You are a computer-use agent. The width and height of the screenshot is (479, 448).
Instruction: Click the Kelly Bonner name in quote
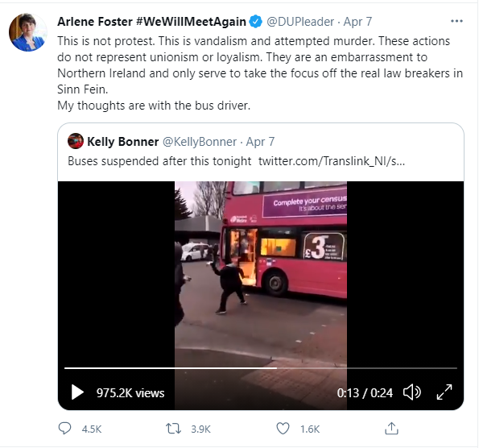[123, 142]
